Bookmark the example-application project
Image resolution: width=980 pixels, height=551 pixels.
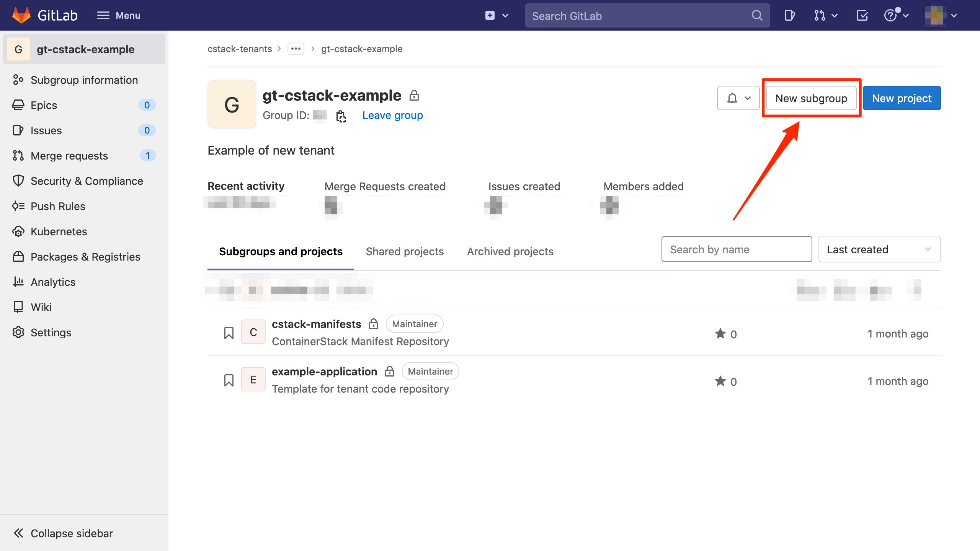pyautogui.click(x=229, y=380)
